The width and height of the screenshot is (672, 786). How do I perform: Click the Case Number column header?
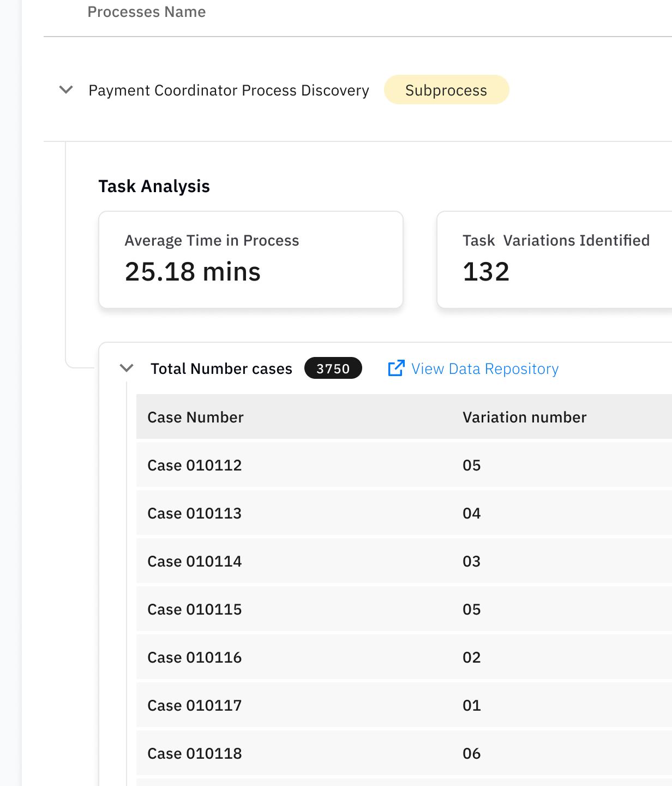(195, 417)
